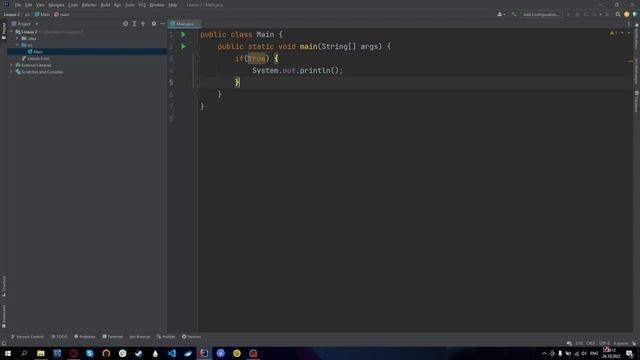This screenshot has width=640, height=360.
Task: Click line number 5 in gutter
Action: (x=171, y=82)
